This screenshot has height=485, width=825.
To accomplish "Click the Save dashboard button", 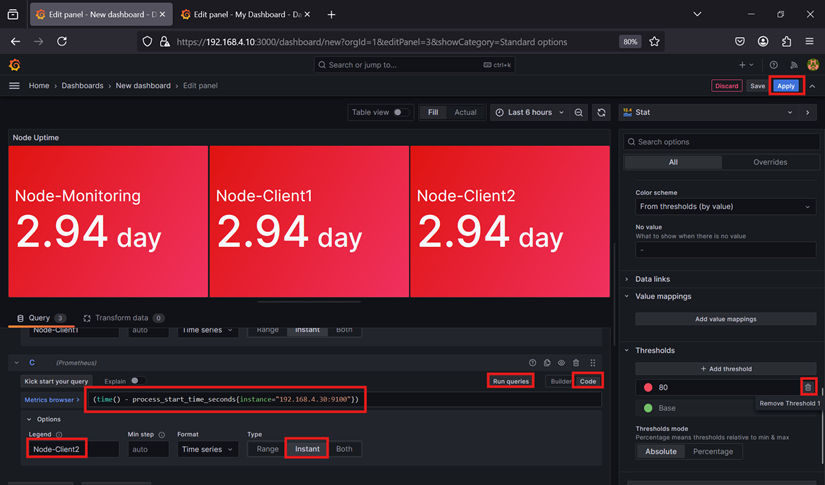I will (758, 86).
